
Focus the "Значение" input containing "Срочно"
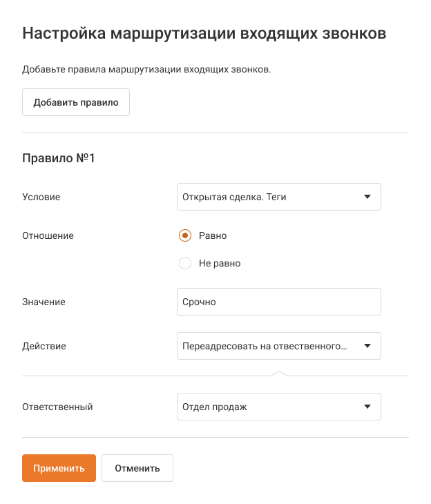click(x=278, y=302)
